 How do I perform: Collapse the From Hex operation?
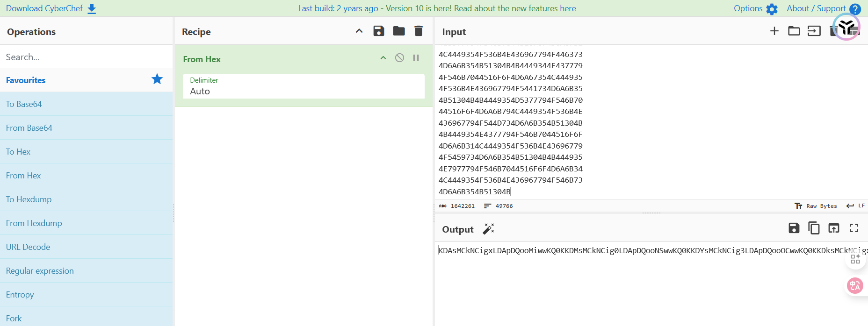383,58
